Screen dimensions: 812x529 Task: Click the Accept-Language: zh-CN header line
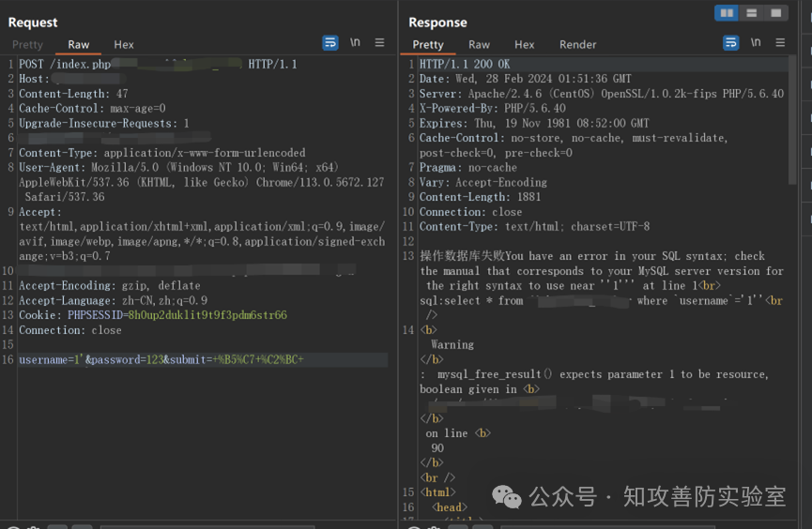pos(113,301)
